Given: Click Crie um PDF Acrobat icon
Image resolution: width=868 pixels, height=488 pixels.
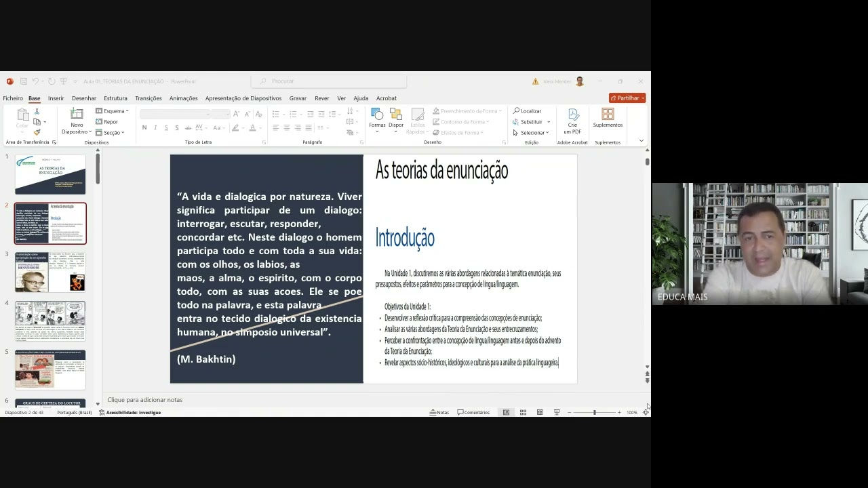Looking at the screenshot, I should point(573,121).
